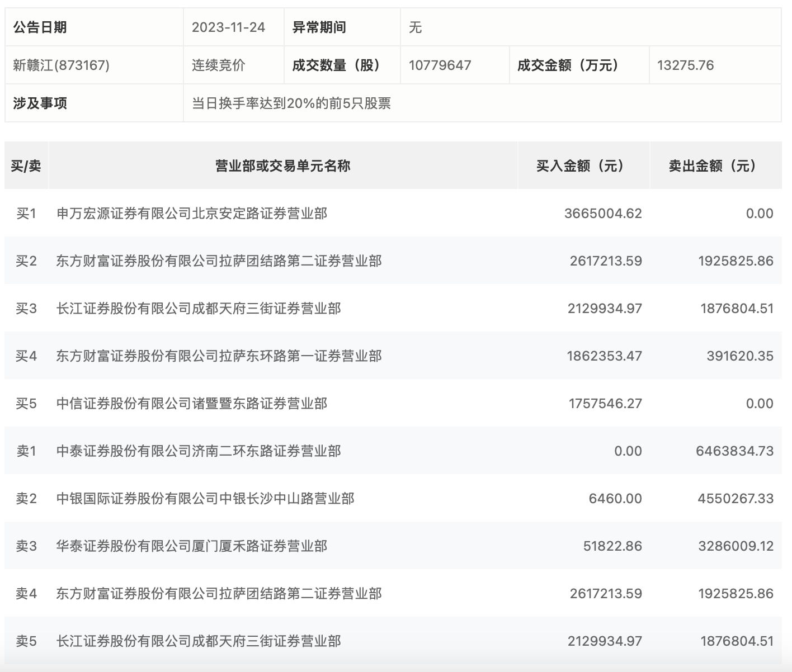Select the 连续竞价 cell
Screen dimensions: 792x672
tap(219, 65)
